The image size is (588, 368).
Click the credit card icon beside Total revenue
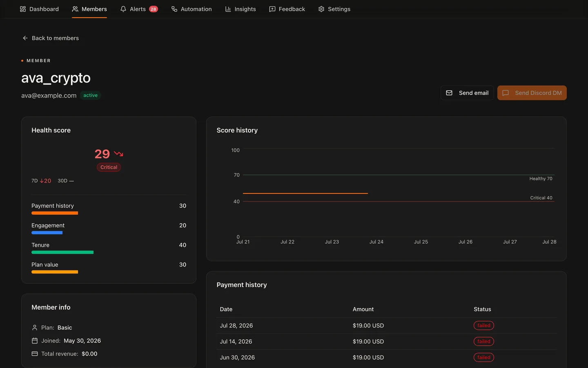point(35,354)
